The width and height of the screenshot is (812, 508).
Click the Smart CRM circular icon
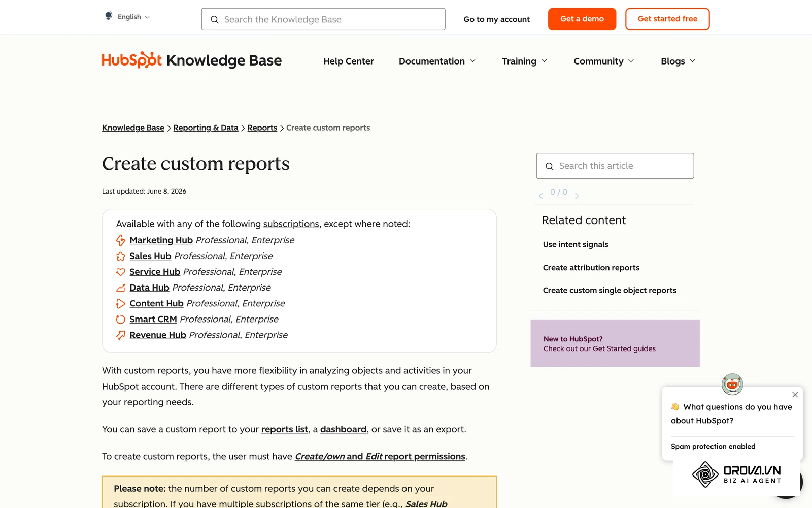tap(120, 319)
